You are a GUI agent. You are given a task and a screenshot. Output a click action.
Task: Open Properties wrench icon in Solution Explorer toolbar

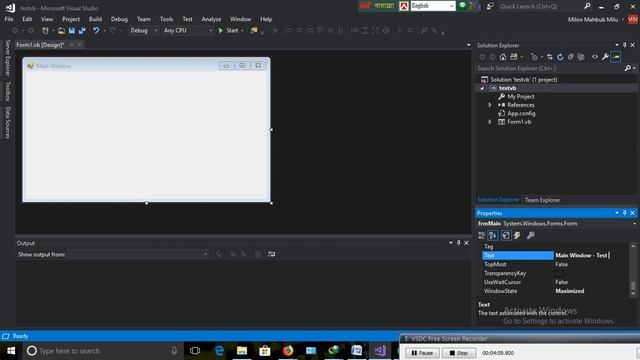pos(605,57)
